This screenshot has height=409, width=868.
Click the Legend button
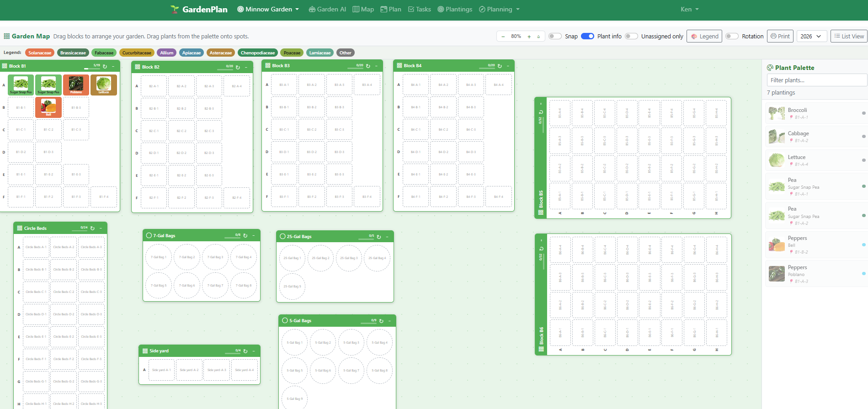[704, 36]
